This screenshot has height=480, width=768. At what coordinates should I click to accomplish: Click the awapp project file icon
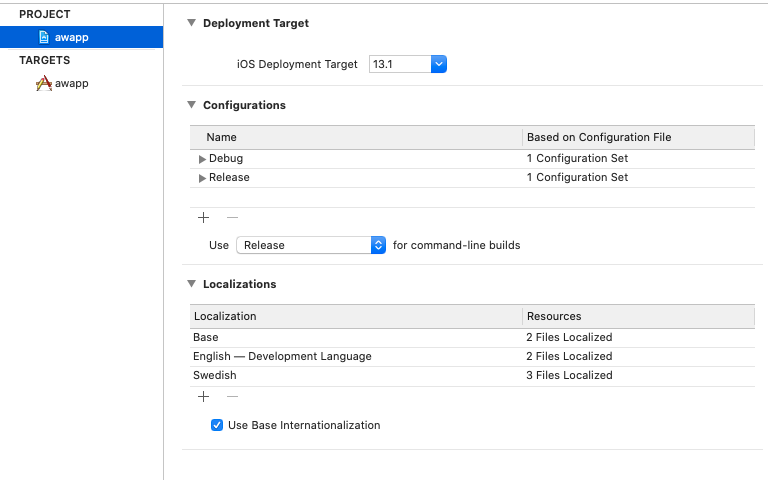pyautogui.click(x=44, y=37)
